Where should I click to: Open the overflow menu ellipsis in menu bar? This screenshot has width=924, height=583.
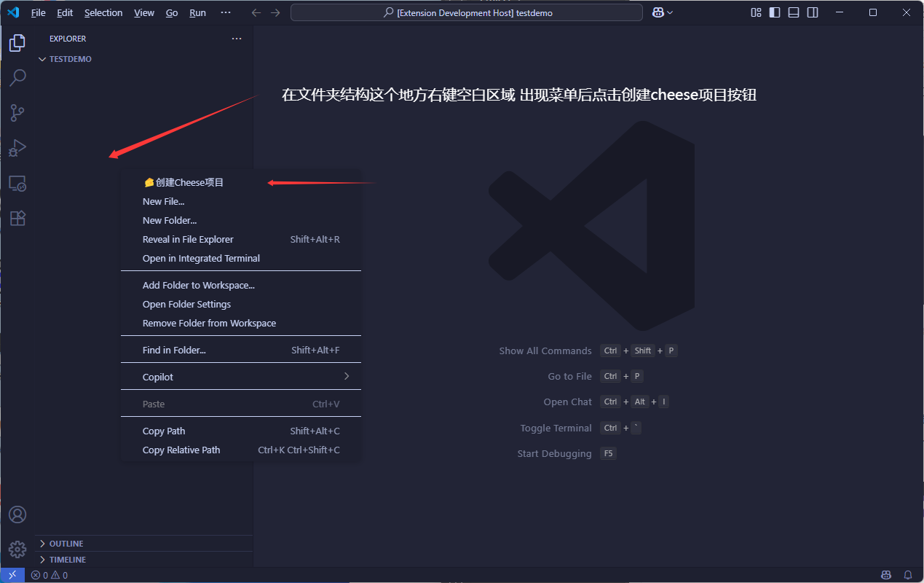[225, 12]
